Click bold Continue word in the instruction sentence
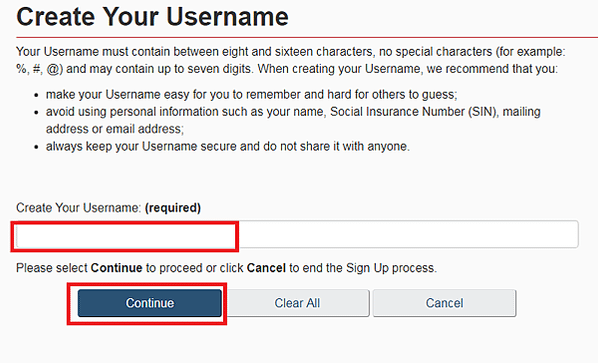This screenshot has width=598, height=363. pos(117,268)
